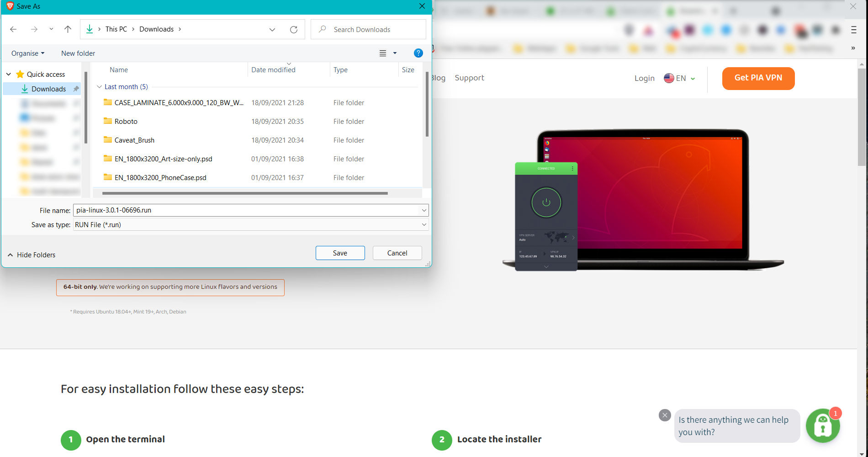Screen dimensions: 868x457
Task: Sort files by Type column
Action: pyautogui.click(x=340, y=70)
